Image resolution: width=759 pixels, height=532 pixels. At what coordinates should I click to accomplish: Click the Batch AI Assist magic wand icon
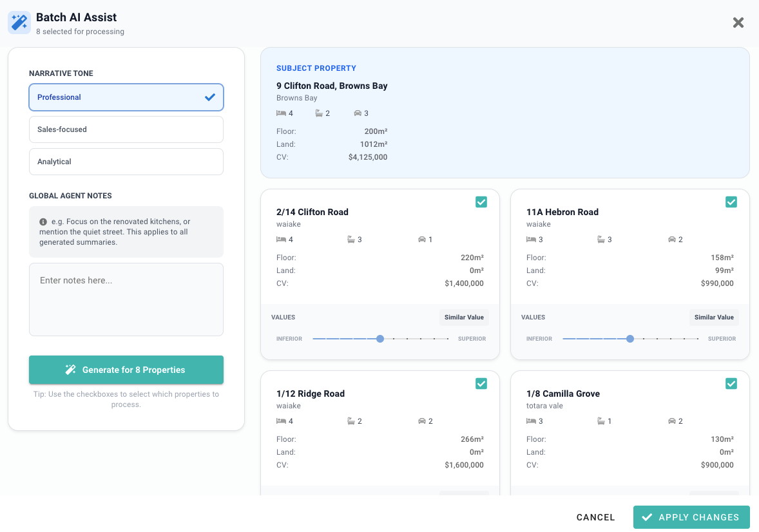(19, 23)
